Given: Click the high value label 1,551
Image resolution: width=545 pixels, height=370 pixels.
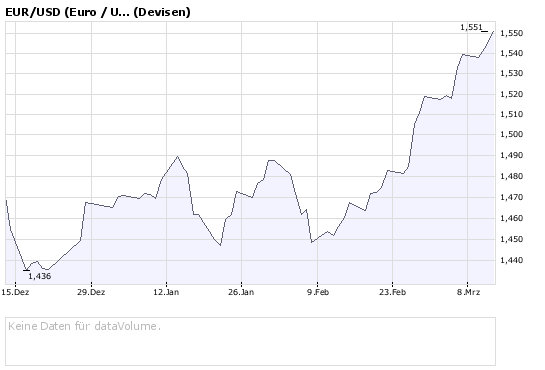Looking at the screenshot, I should [x=471, y=27].
